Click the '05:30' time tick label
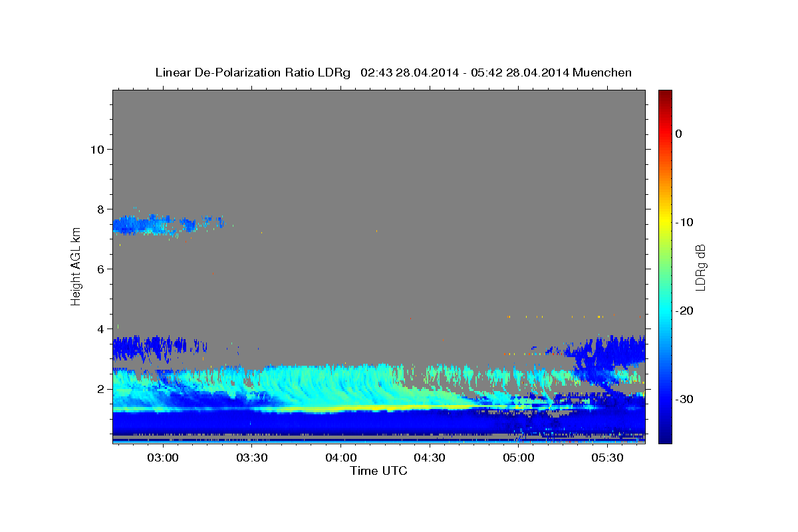This screenshot has width=798, height=532. pos(607,458)
